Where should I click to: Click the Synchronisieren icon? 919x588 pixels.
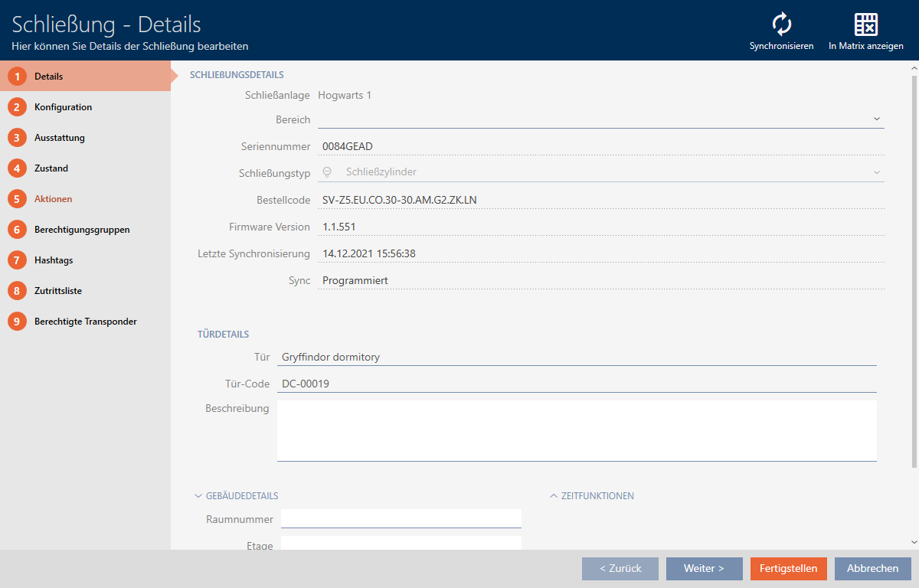click(781, 24)
